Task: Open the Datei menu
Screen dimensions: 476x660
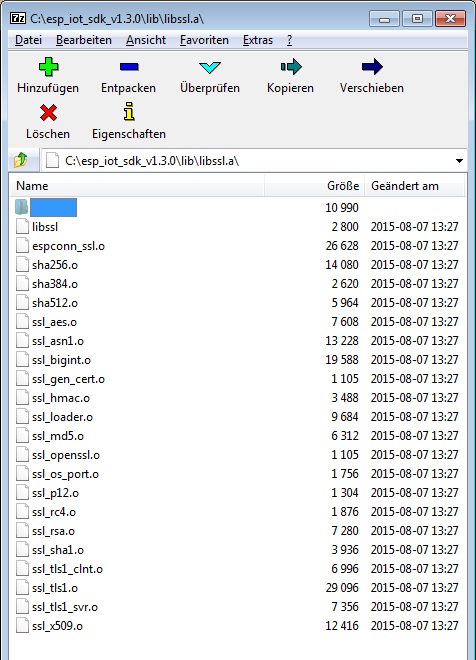Action: (28, 40)
